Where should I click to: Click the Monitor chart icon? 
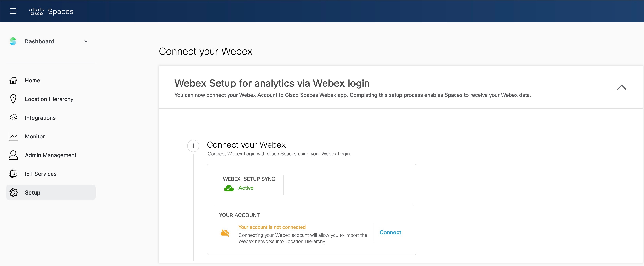click(x=13, y=136)
